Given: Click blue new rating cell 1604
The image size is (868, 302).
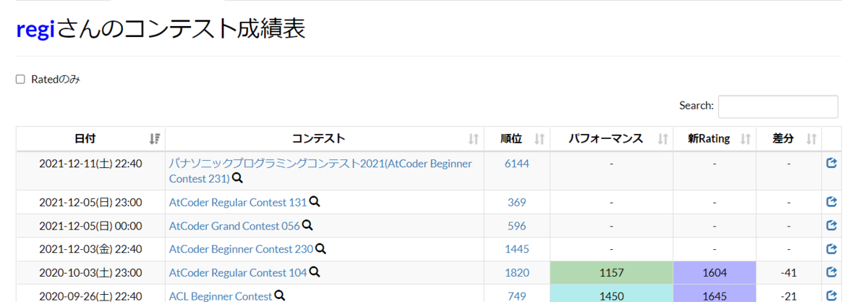Looking at the screenshot, I should (715, 272).
